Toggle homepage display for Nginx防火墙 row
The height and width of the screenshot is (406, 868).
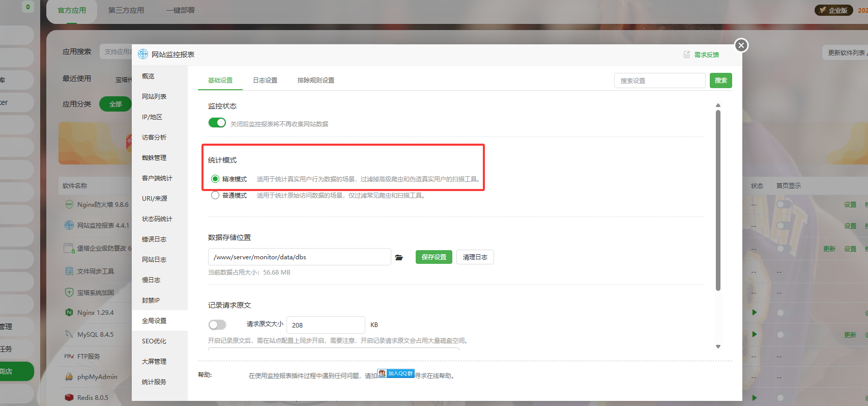click(x=784, y=204)
